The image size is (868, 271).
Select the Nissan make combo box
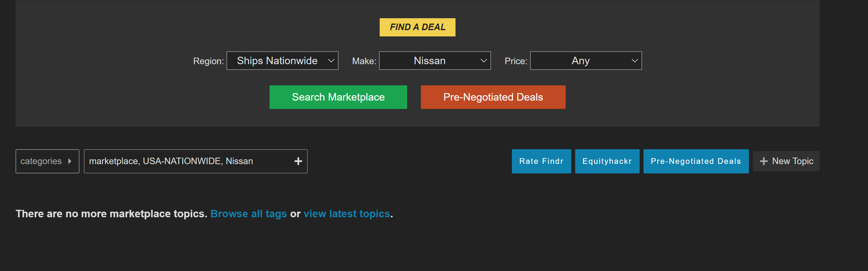coord(435,61)
